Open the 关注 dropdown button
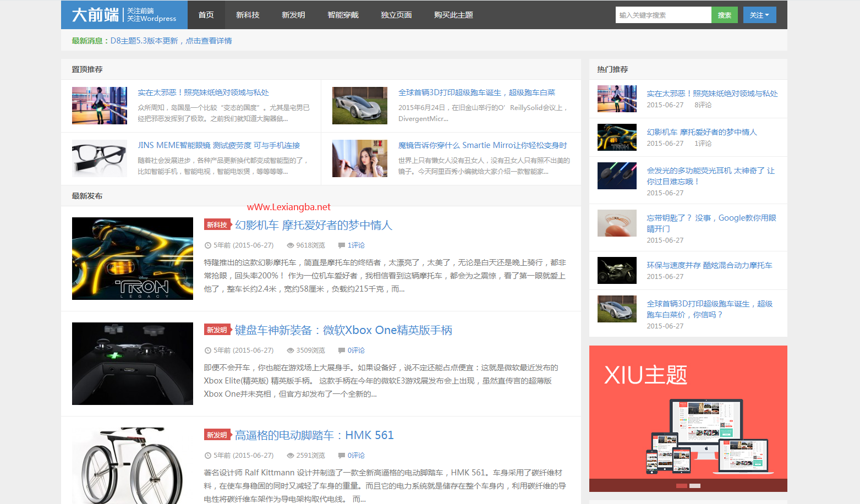The height and width of the screenshot is (504, 860). (759, 15)
